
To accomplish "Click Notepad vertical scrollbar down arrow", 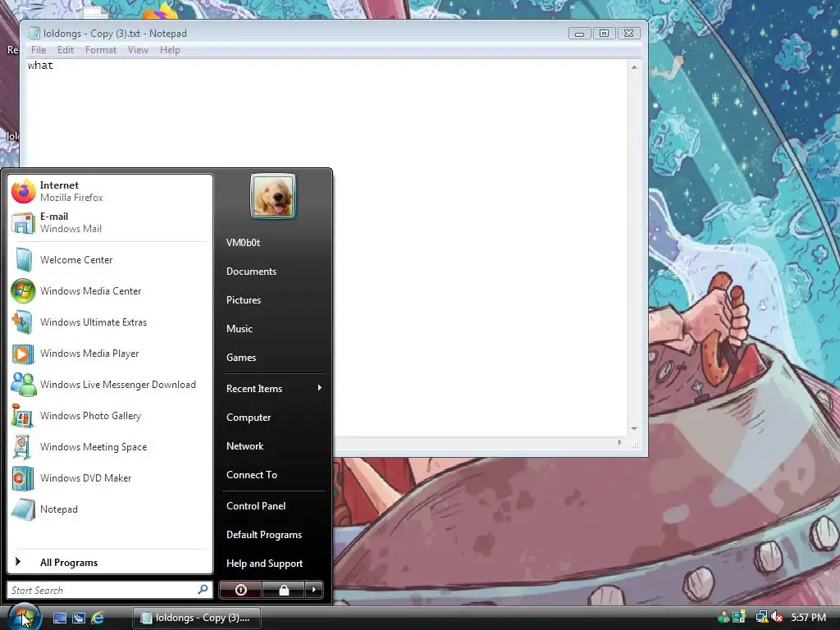I will point(634,428).
